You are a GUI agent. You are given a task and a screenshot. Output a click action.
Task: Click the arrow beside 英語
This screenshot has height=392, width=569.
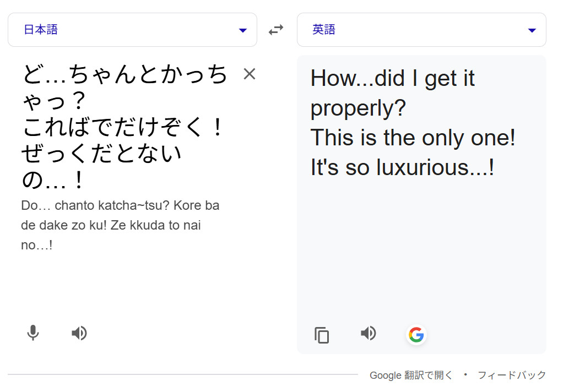tap(532, 30)
